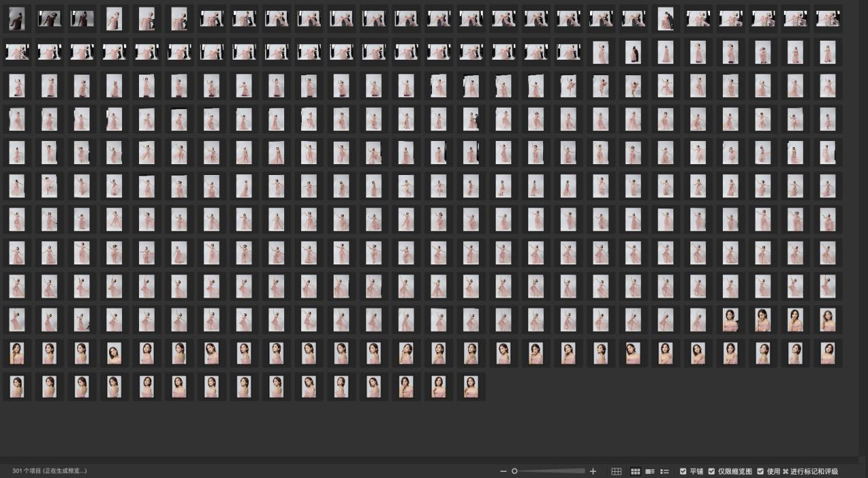The height and width of the screenshot is (478, 868).
Task: Select the final thumbnail in the bottom row
Action: 471,386
